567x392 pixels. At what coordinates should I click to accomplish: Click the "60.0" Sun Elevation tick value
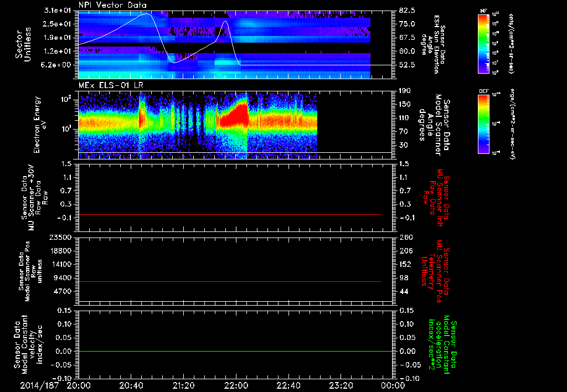tap(407, 51)
